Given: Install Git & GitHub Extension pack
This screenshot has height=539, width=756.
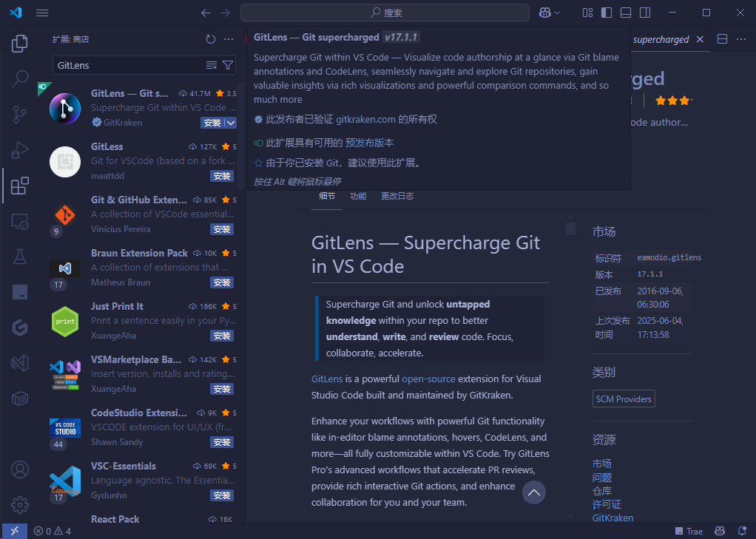Looking at the screenshot, I should click(222, 229).
